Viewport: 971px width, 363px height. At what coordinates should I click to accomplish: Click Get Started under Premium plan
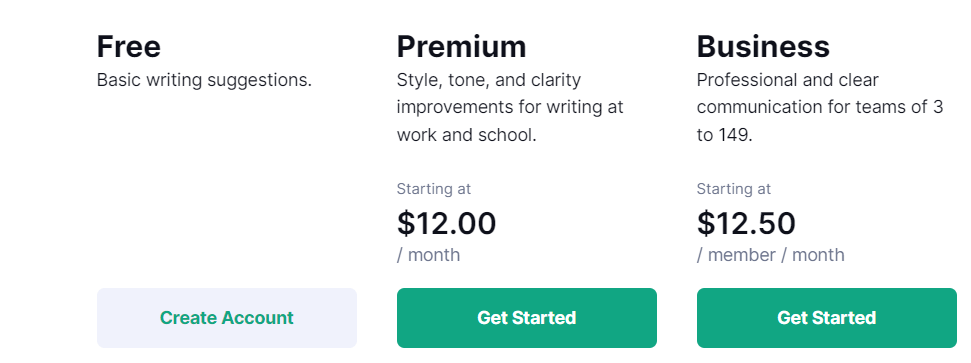526,318
